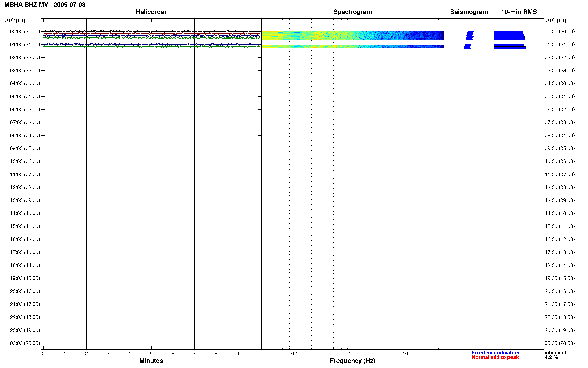Click left axis label 23:00 (19:00)
Image resolution: width=588 pixels, height=368 pixels.
(x=25, y=330)
